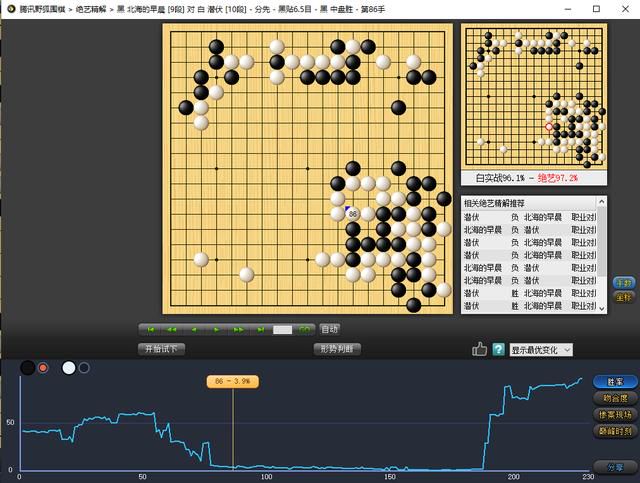Select last visible row 潜伏 胜 北海的早晨

[530, 306]
